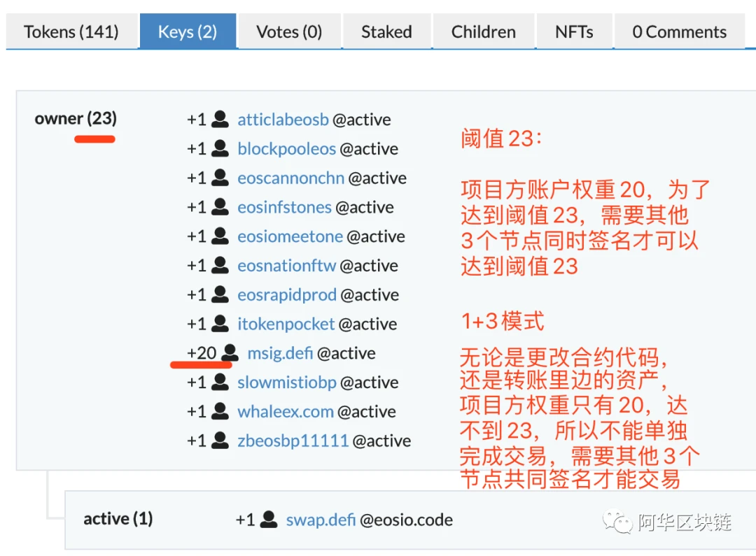Click the user icon beside itokenpocket
Image resolution: width=756 pixels, height=556 pixels.
tap(220, 323)
